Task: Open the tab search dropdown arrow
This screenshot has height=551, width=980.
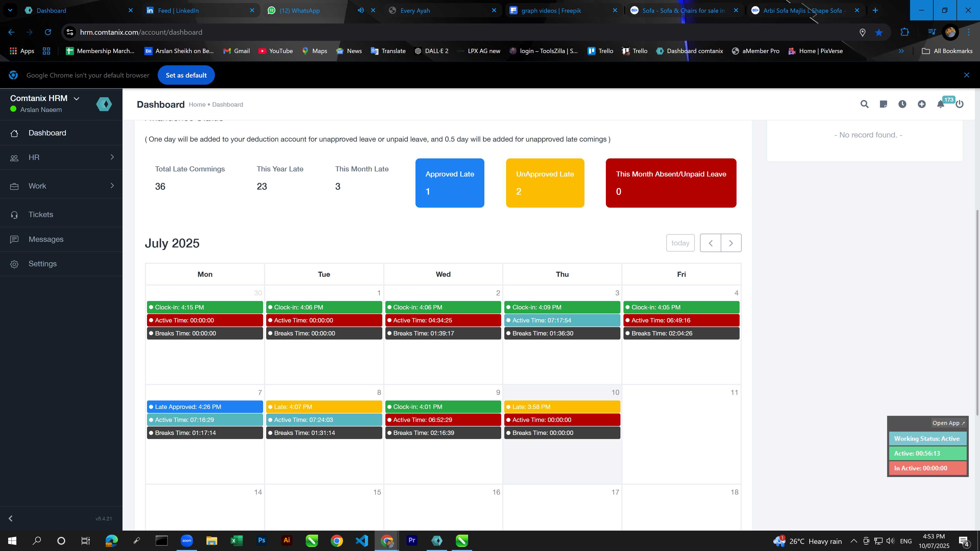Action: (x=10, y=10)
